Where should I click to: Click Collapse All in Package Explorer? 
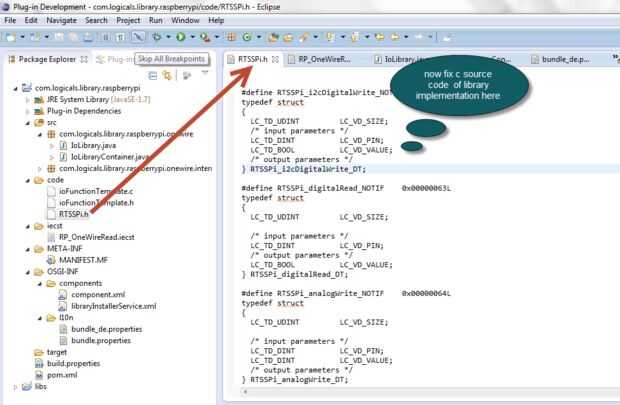153,75
